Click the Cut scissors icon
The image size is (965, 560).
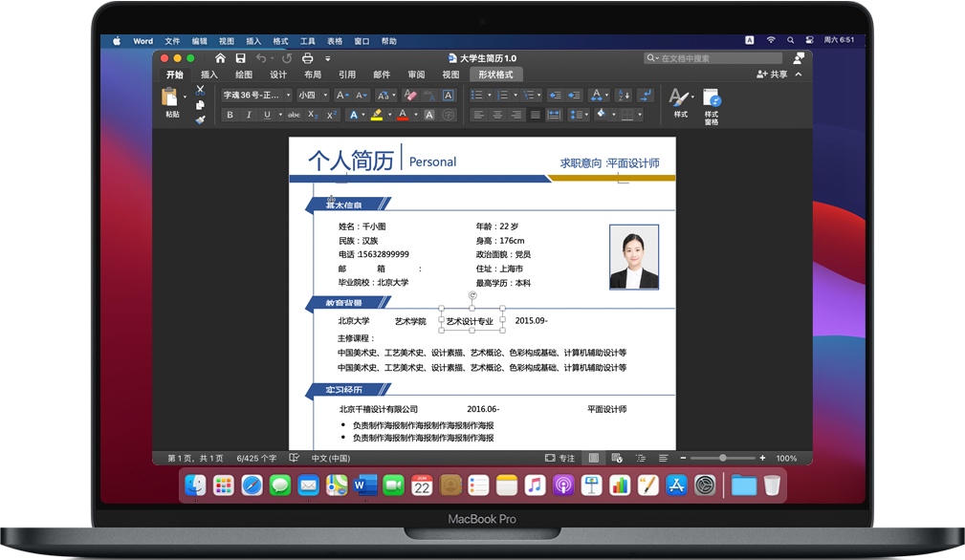(200, 90)
